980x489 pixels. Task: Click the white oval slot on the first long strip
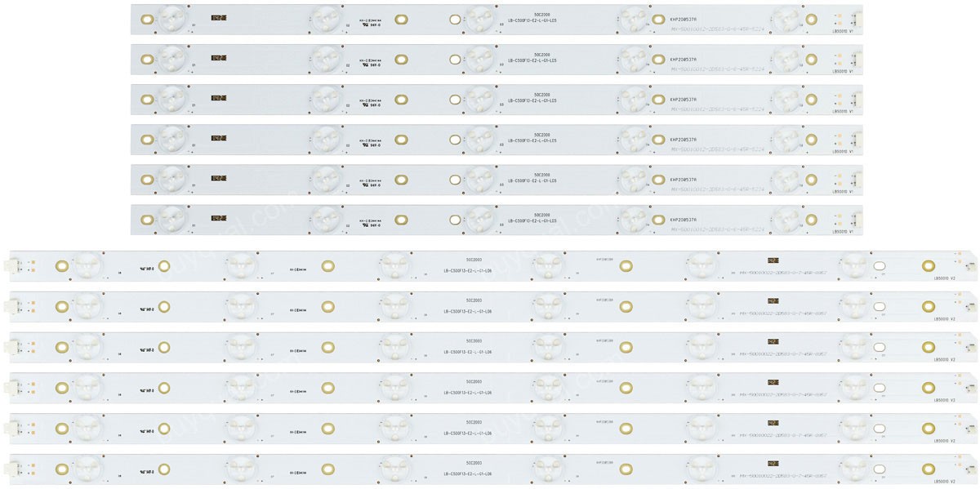coord(880,267)
